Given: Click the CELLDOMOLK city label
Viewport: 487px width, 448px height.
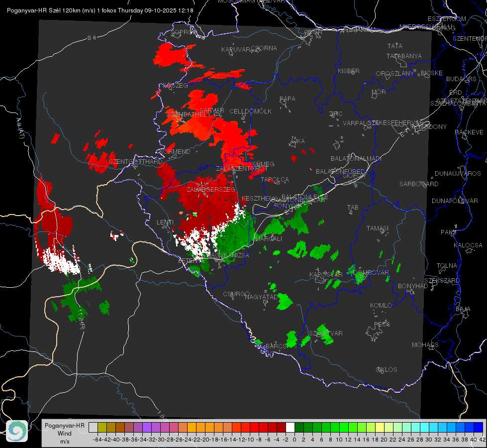Looking at the screenshot, I should [x=250, y=112].
